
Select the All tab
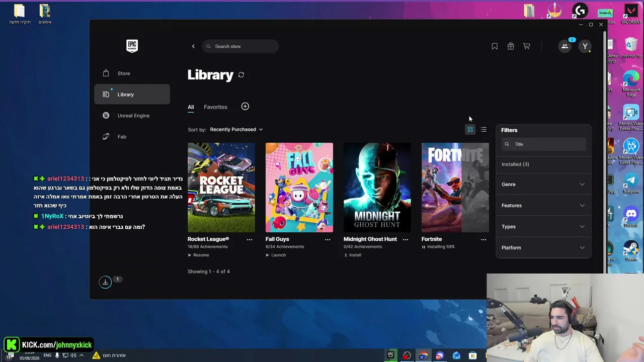(191, 107)
